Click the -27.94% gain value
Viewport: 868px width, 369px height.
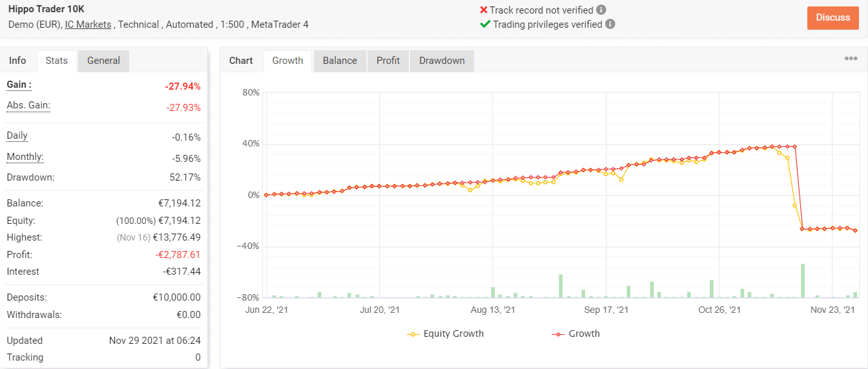(x=182, y=86)
